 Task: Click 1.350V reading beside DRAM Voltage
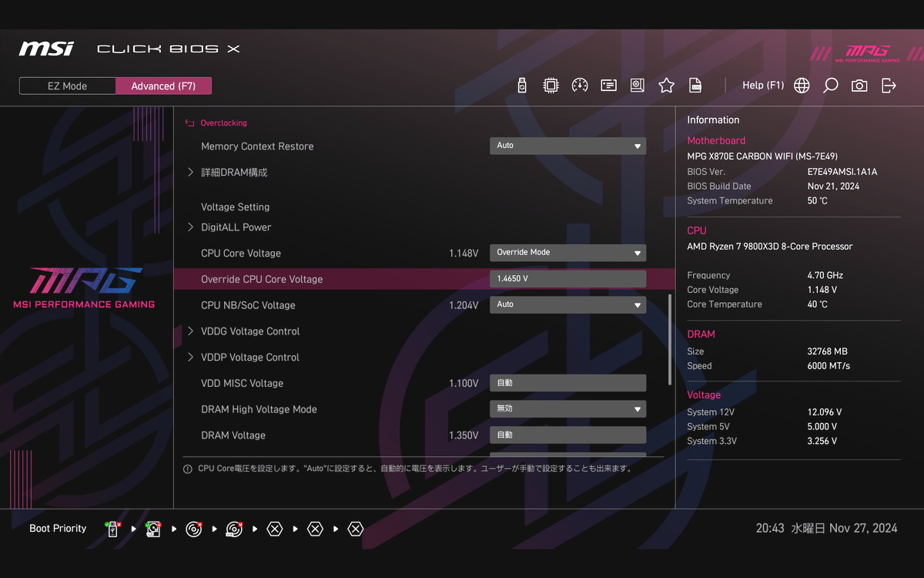[464, 435]
